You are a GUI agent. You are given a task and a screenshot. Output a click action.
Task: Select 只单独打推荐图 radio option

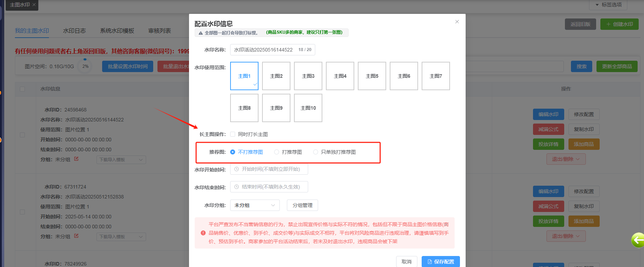point(316,152)
